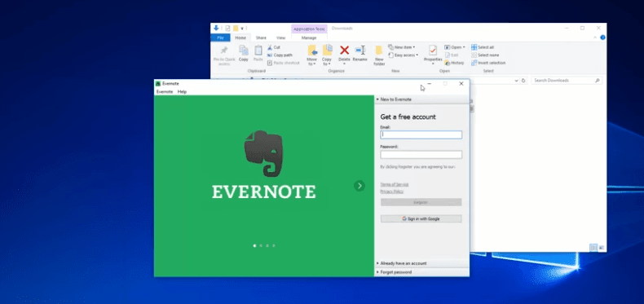Switch to the Home tab in Explorer
The width and height of the screenshot is (644, 304).
(x=240, y=37)
